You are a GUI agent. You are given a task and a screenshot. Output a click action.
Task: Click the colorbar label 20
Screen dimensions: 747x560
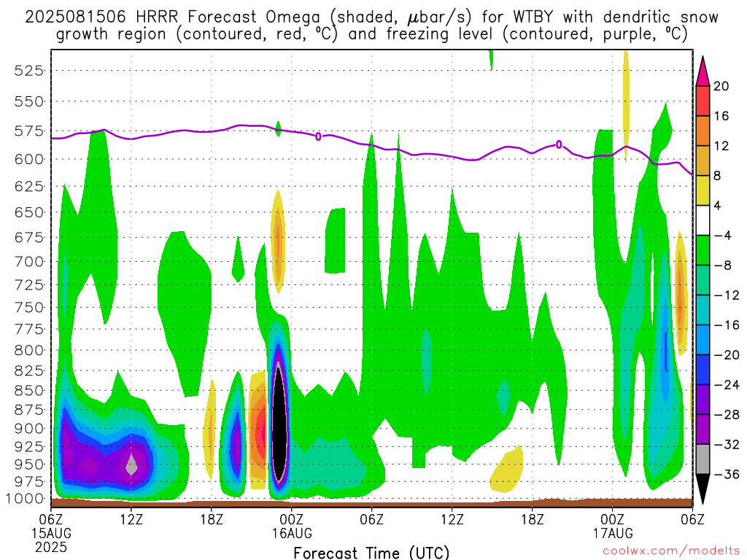click(x=721, y=86)
